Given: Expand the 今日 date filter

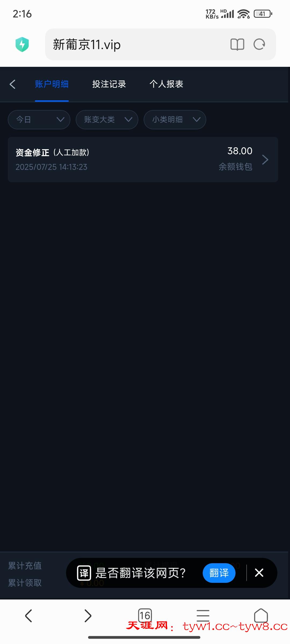Looking at the screenshot, I should [39, 119].
